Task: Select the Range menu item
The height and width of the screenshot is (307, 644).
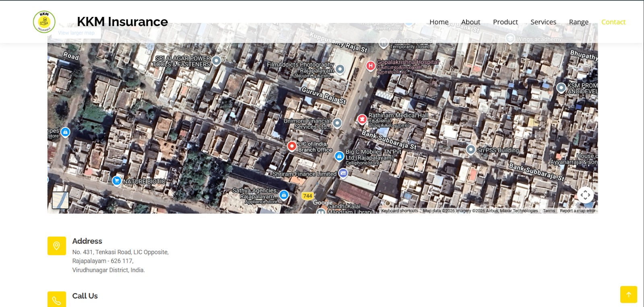Action: pos(578,22)
